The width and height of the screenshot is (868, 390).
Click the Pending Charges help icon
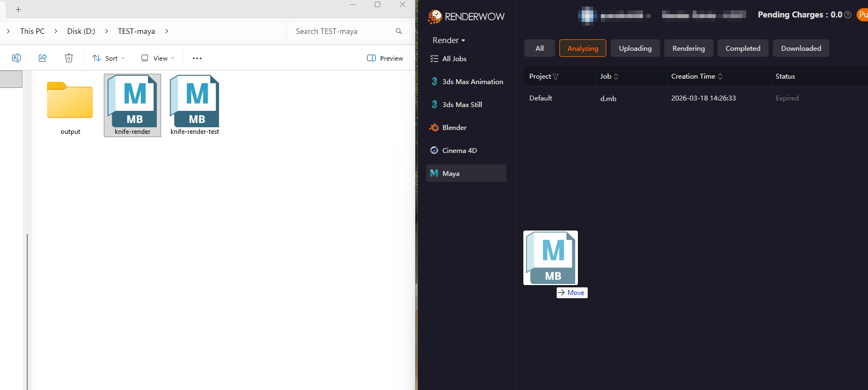[x=848, y=15]
